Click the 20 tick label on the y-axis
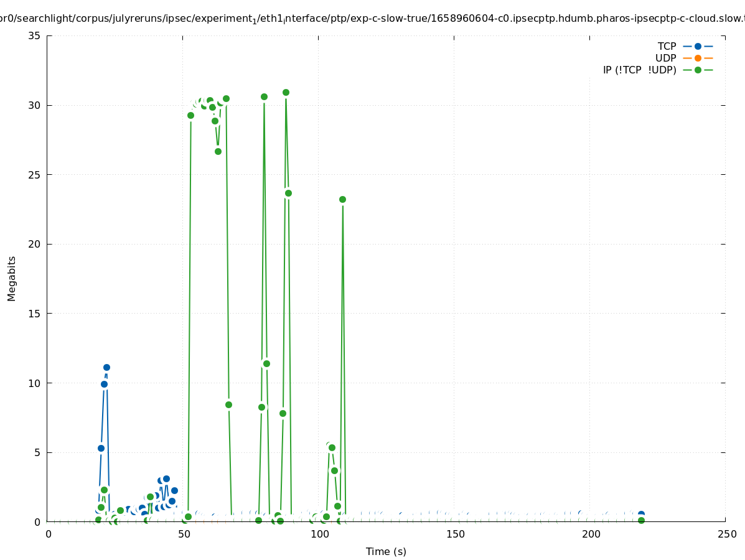745x560 pixels. (35, 244)
